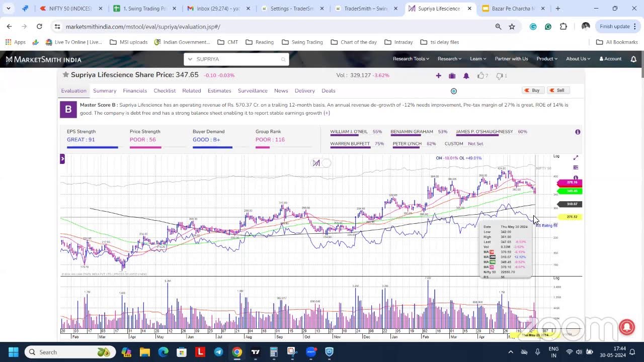The width and height of the screenshot is (644, 362).
Task: Click MarketSmith India logo
Action: 44,59
